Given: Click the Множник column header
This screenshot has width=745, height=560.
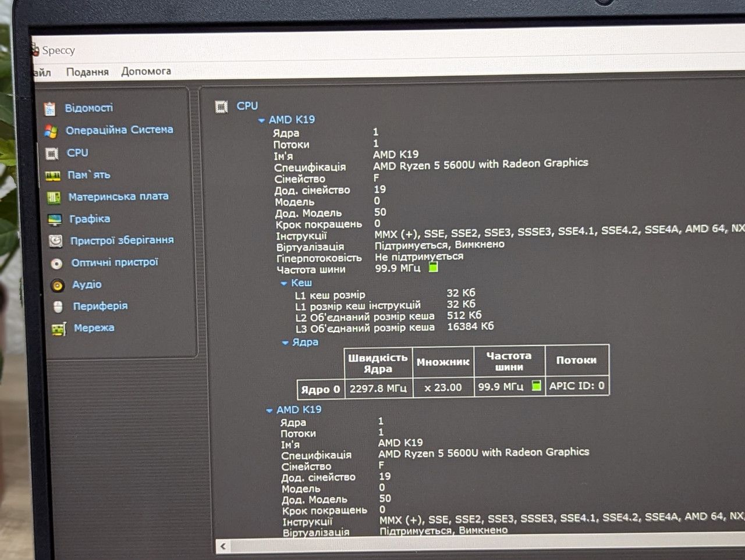Looking at the screenshot, I should (x=443, y=362).
